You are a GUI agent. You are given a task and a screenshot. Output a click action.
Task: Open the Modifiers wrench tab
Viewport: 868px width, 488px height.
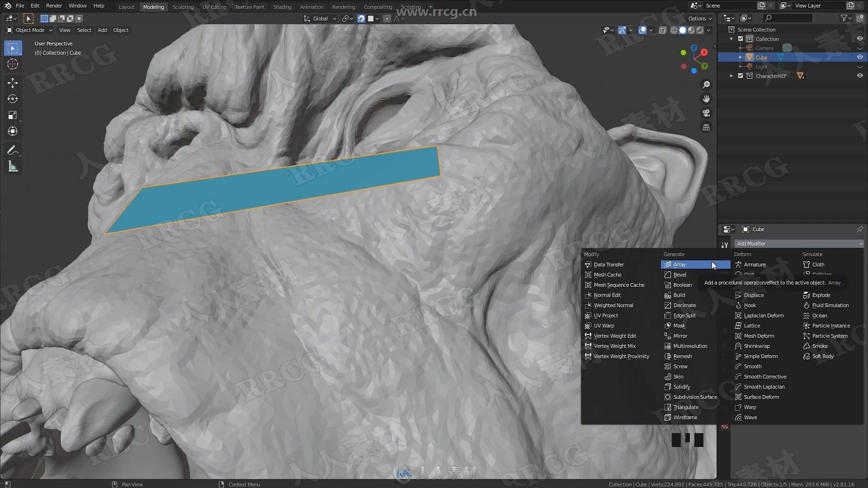(x=725, y=244)
